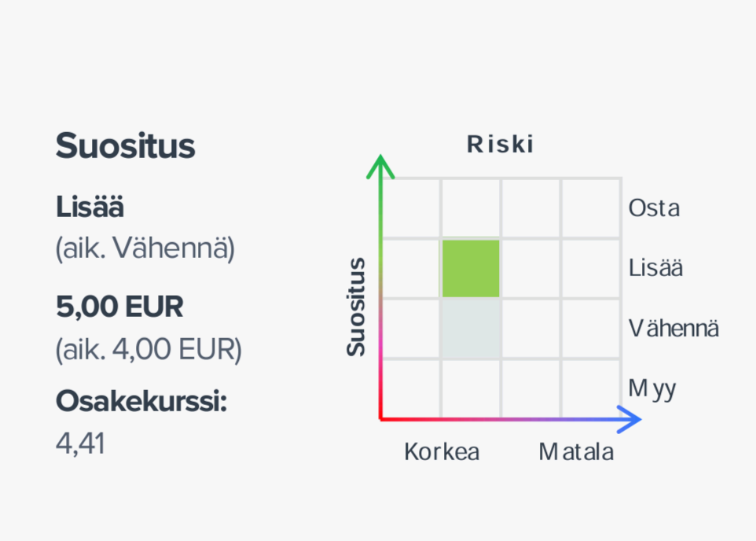This screenshot has width=756, height=541.
Task: Click the bold Lisää recommendation text
Action: [90, 208]
